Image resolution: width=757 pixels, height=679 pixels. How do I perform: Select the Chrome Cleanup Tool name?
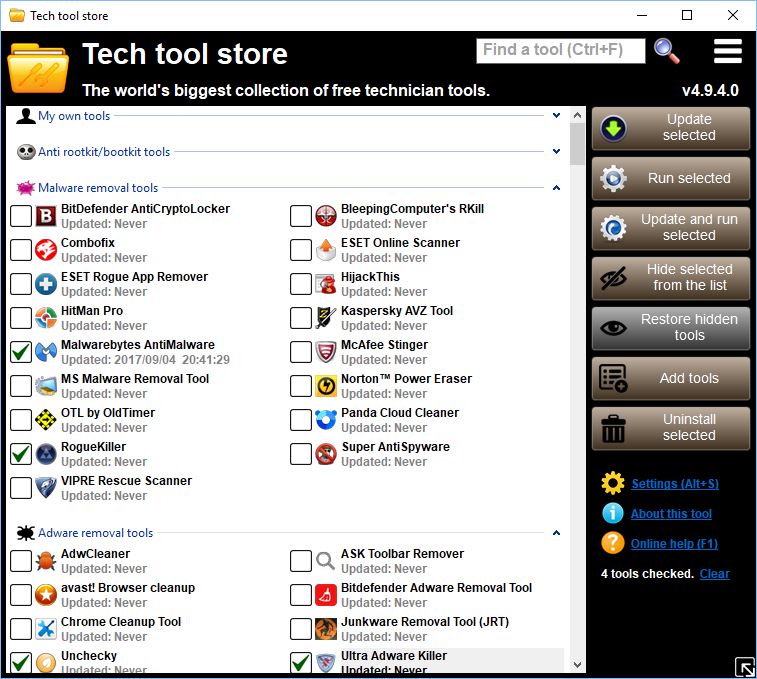click(x=121, y=622)
